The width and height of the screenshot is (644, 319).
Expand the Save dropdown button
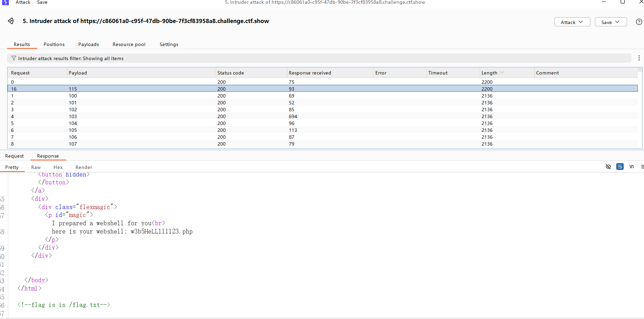point(610,22)
